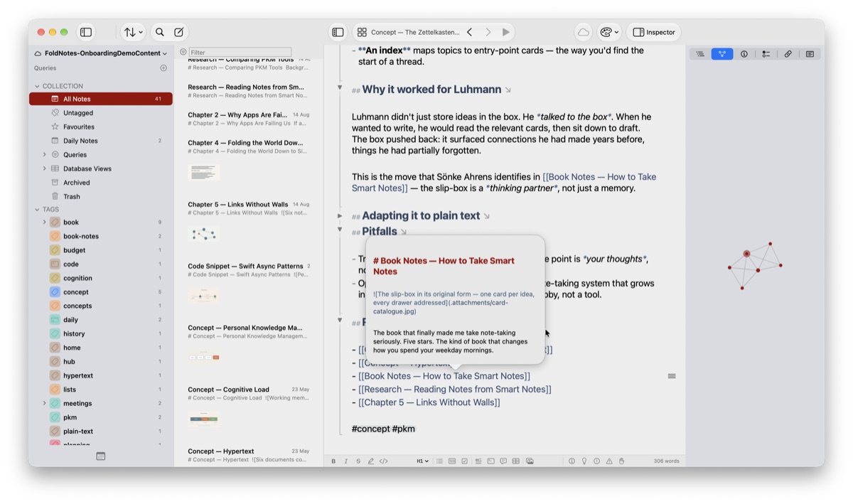Open Daily Notes in sidebar
Viewport: 853px width, 504px height.
tap(101, 141)
